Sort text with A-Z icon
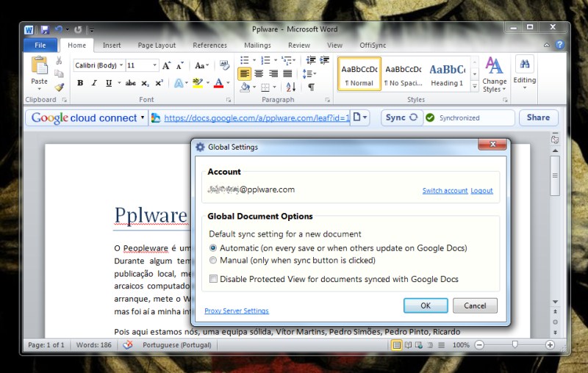Viewport: 588px width, 373px height. (291, 87)
